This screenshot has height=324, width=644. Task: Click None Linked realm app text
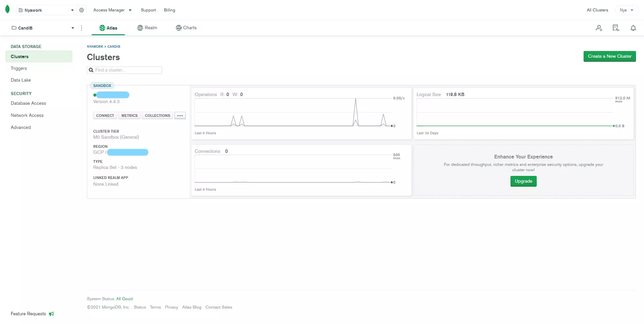106,184
